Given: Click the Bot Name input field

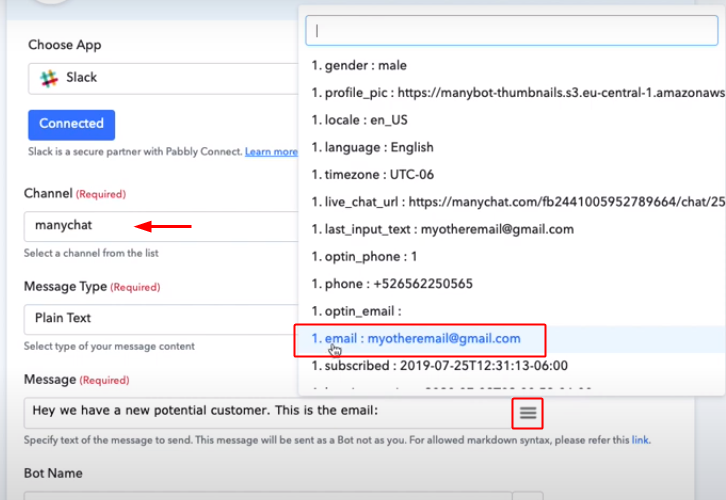Looking at the screenshot, I should pyautogui.click(x=268, y=495).
